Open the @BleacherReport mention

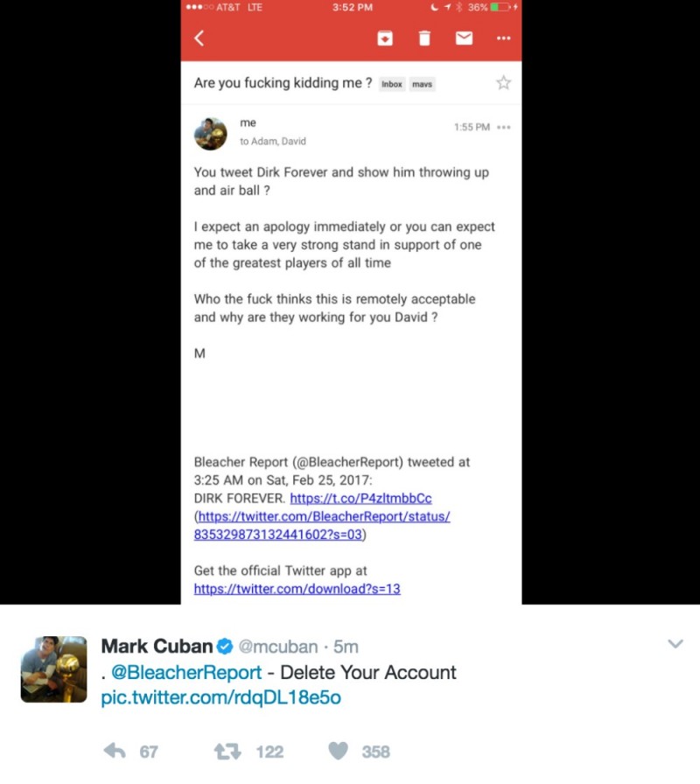186,673
